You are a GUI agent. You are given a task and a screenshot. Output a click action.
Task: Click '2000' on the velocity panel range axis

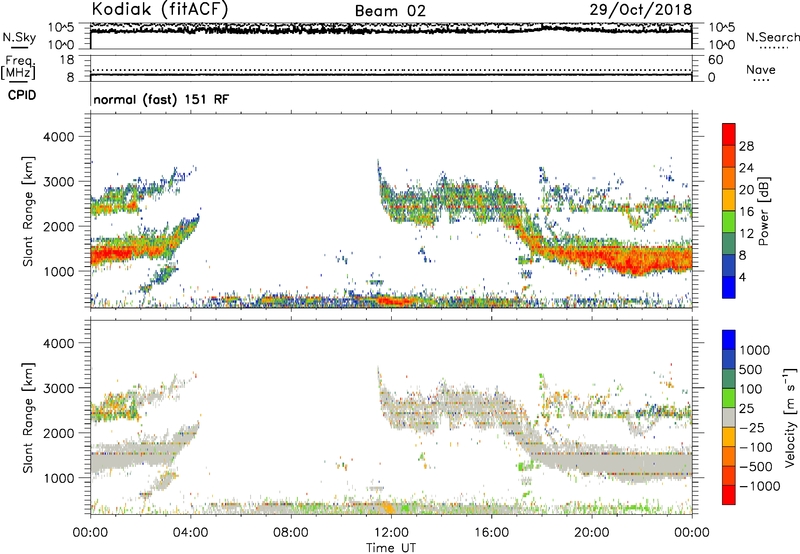point(58,433)
